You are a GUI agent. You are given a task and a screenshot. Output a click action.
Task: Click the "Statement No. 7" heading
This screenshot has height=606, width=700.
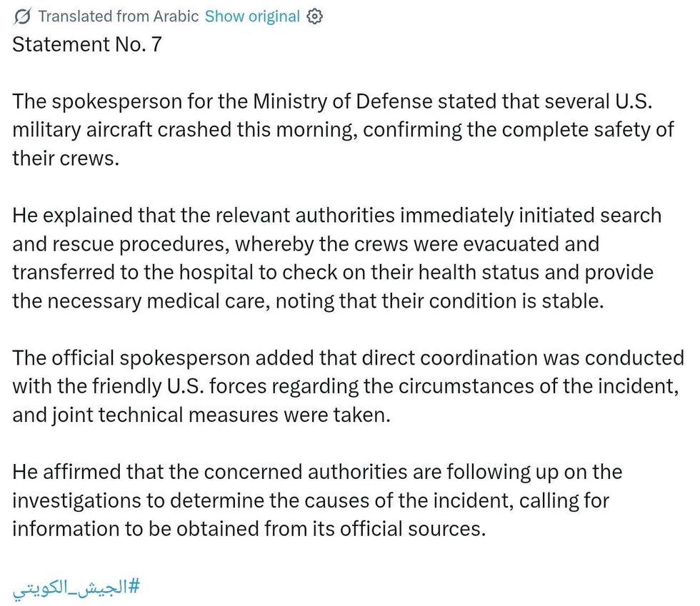coord(87,45)
